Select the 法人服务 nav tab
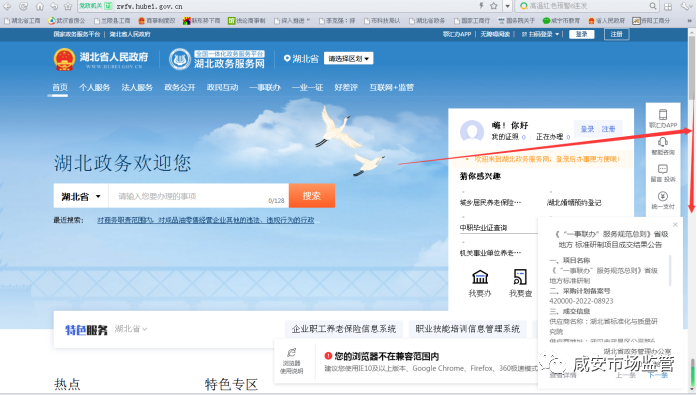 tap(137, 87)
